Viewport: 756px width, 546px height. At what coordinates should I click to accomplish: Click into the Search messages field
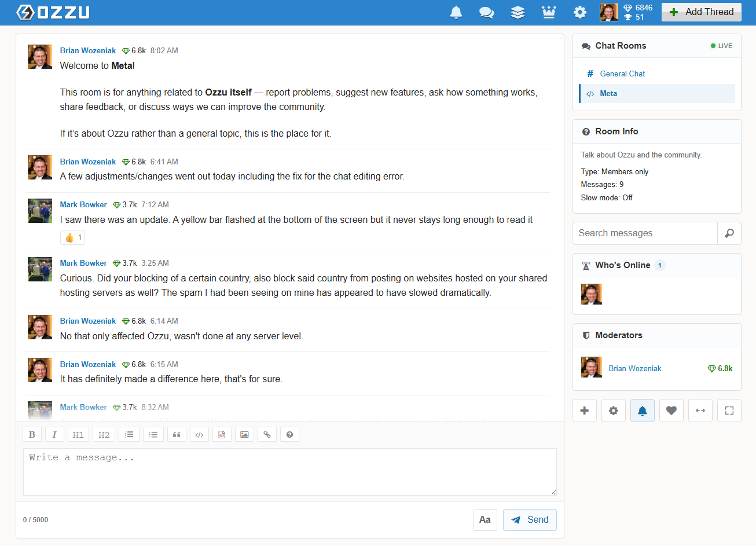click(645, 233)
